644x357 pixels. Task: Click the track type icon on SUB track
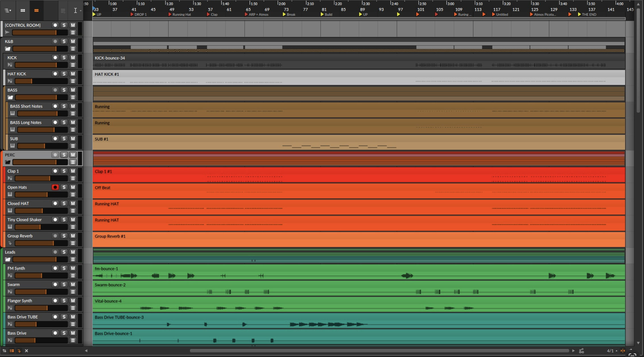point(13,146)
